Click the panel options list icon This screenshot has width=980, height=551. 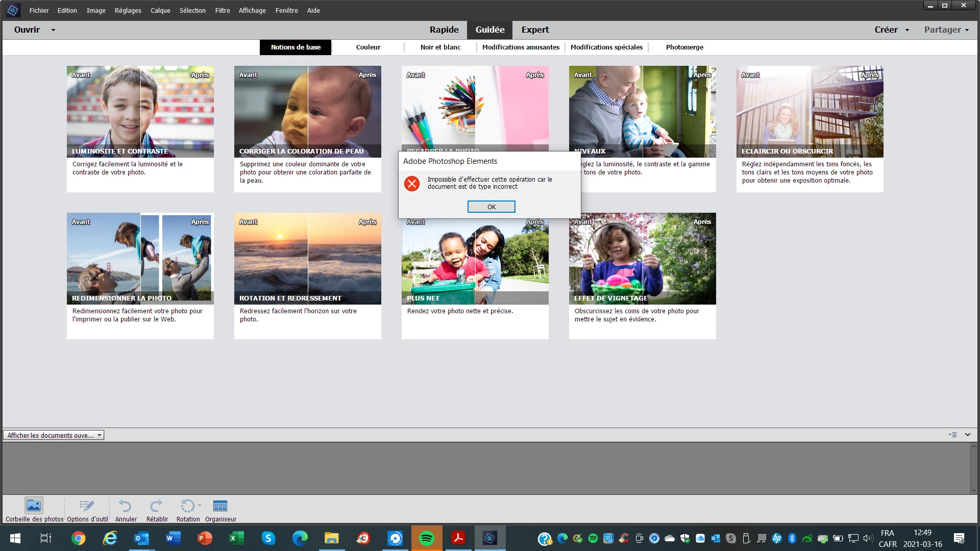coord(952,435)
